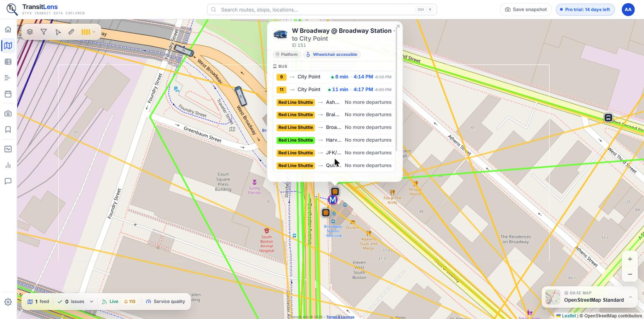This screenshot has height=319, width=644.
Task: Open the timeline chart sidebar icon
Action: (x=8, y=78)
